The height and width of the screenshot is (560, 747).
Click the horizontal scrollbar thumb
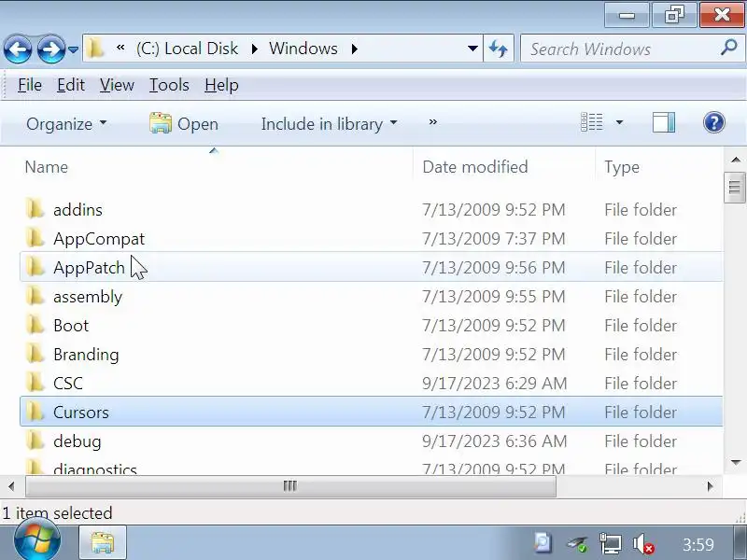pos(290,486)
